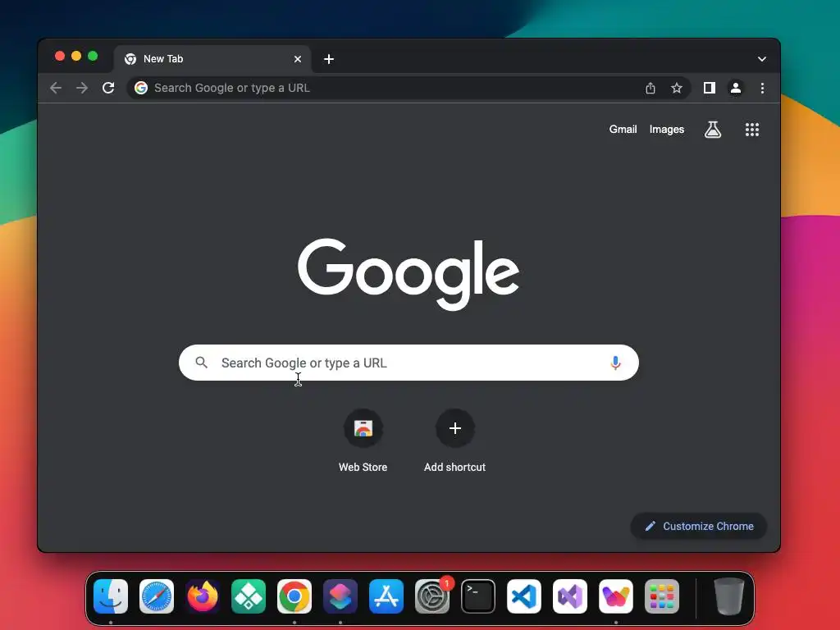Open purple Visual Studio icon in dock
Viewport: 840px width, 630px height.
click(570, 596)
